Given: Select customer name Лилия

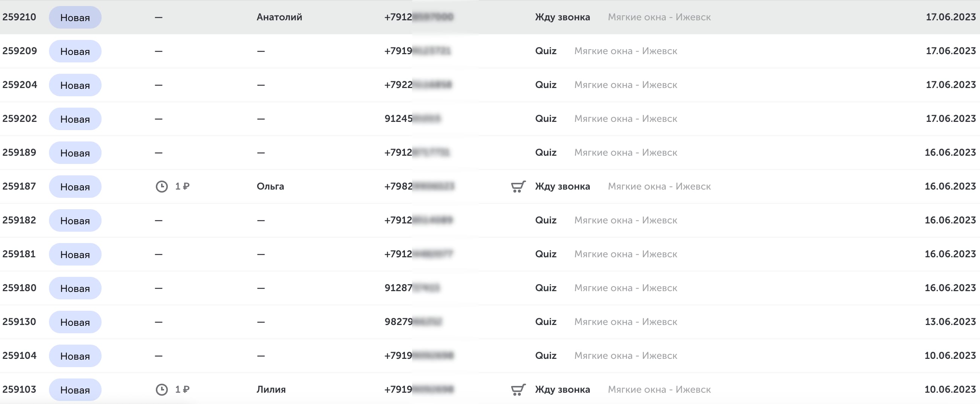Looking at the screenshot, I should coord(271,390).
